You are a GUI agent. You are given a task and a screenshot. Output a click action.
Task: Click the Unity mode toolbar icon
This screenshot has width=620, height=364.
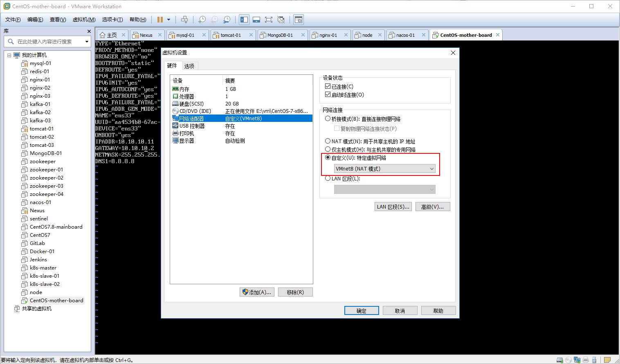(x=281, y=20)
